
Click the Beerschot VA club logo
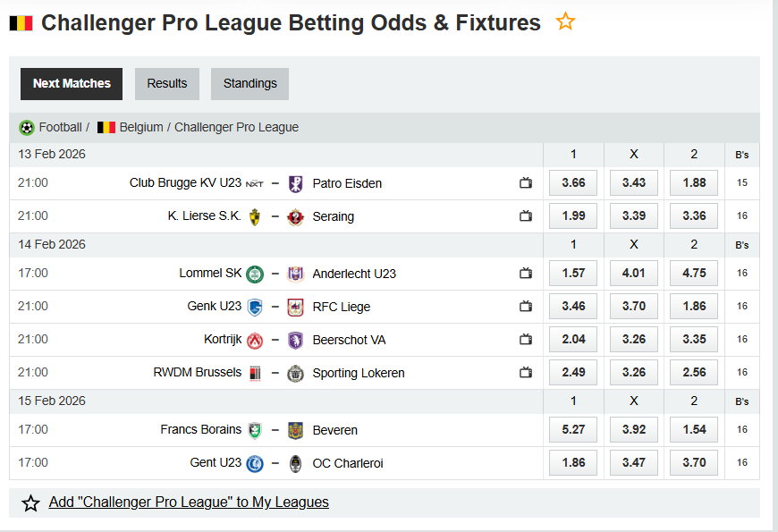tap(298, 339)
